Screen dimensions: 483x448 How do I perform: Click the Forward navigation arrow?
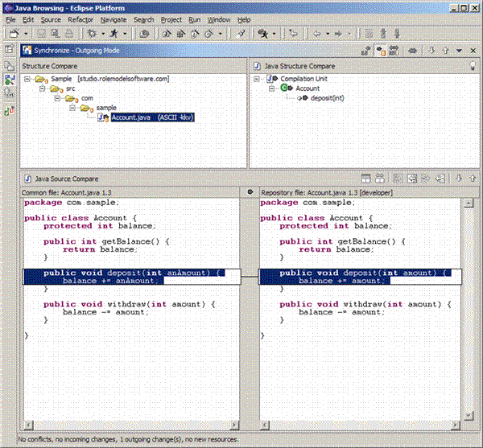click(x=338, y=34)
